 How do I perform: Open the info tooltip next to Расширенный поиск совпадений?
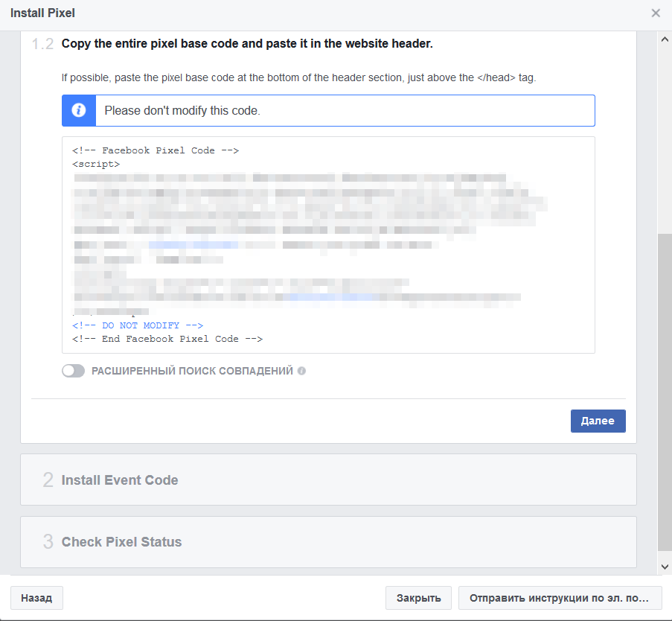tap(301, 371)
